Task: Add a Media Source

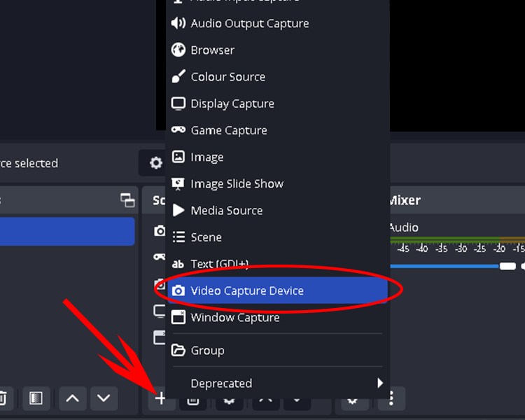Action: [277, 211]
